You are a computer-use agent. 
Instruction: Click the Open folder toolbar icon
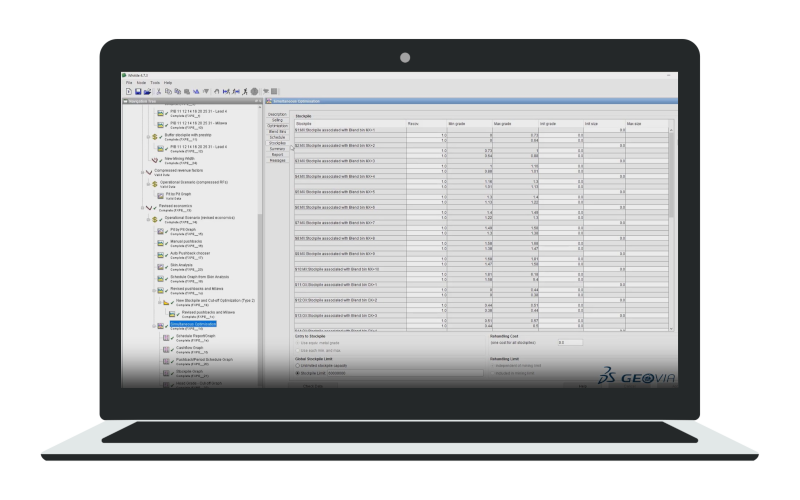click(147, 91)
